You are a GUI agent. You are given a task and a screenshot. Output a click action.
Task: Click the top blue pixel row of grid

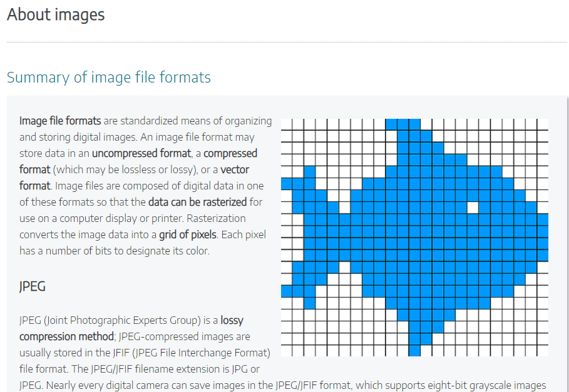tap(402, 124)
